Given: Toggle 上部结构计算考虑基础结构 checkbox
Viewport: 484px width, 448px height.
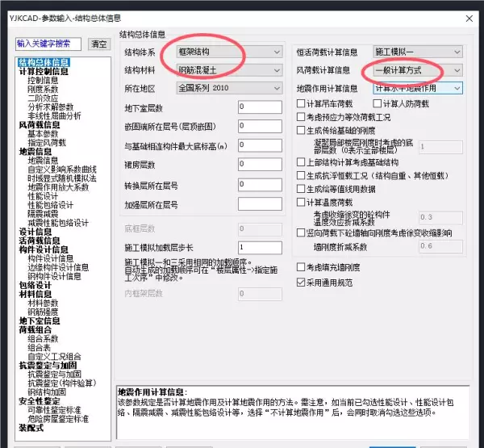Looking at the screenshot, I should click(x=301, y=162).
